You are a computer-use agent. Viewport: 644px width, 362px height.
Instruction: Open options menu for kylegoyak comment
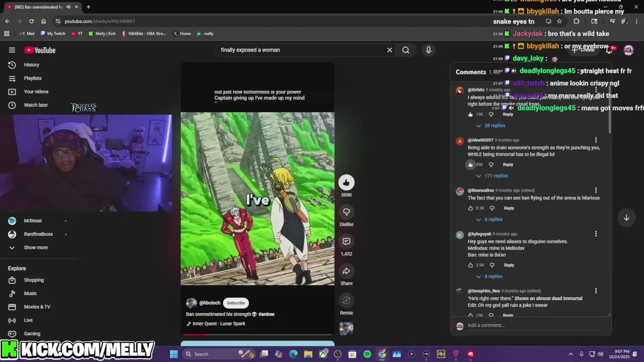click(x=596, y=234)
